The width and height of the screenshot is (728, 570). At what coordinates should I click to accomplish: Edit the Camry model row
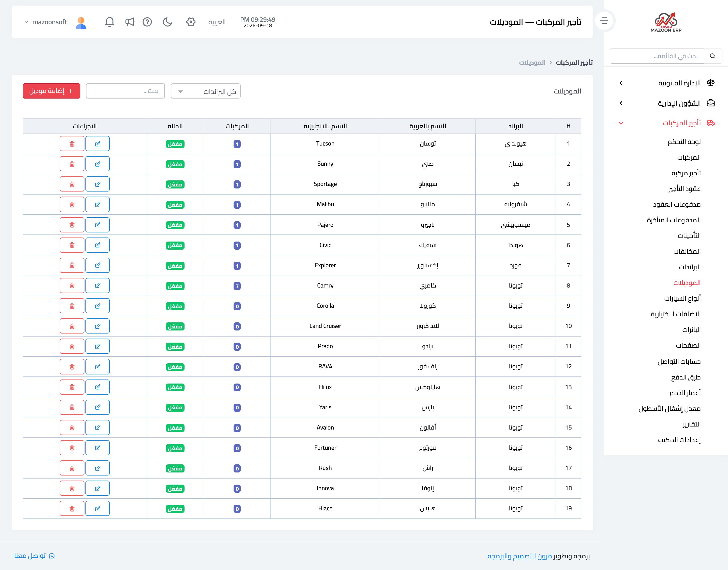tap(98, 286)
